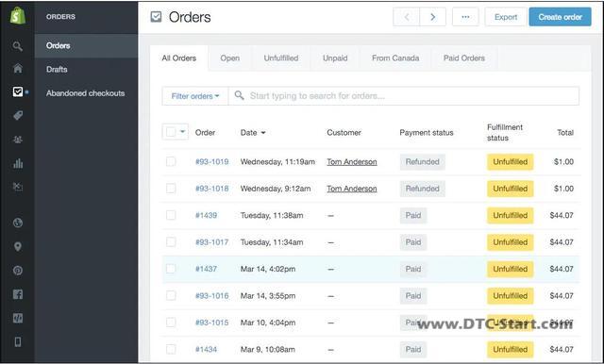This screenshot has height=364, width=604.
Task: Open order #93-1018 link
Action: (211, 189)
